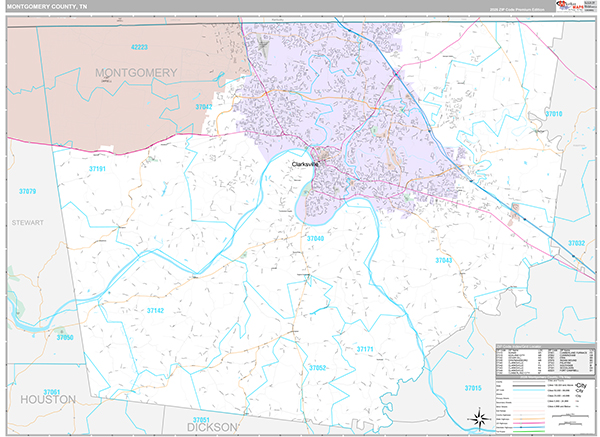Select ZIP code label 37052
This screenshot has height=437, width=600.
pos(318,368)
